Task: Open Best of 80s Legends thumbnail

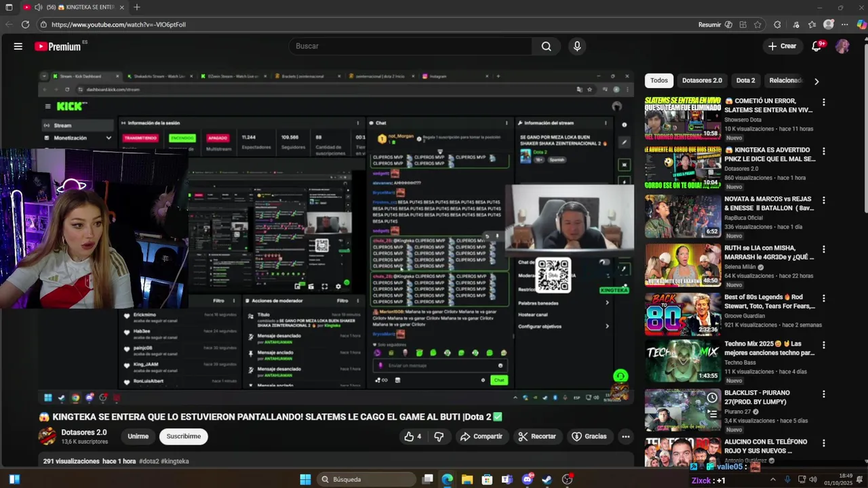Action: pos(682,314)
